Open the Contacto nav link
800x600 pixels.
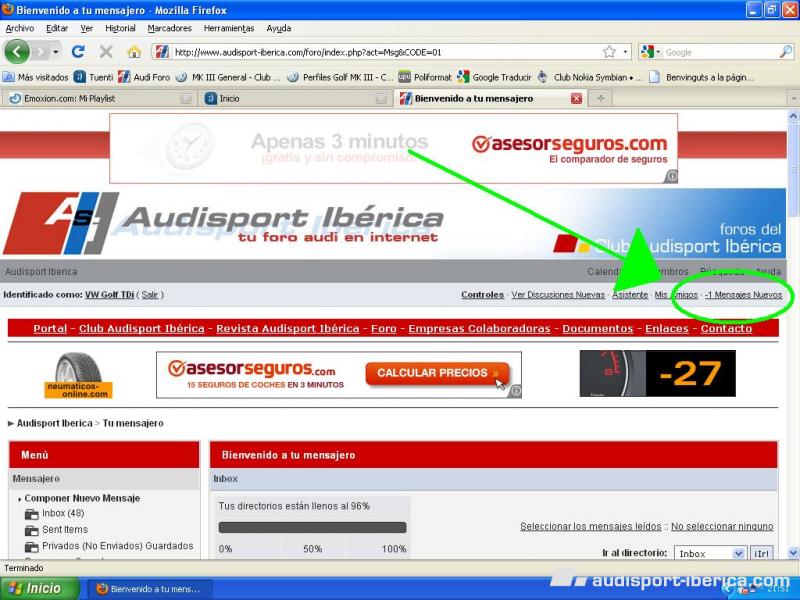[x=726, y=329]
